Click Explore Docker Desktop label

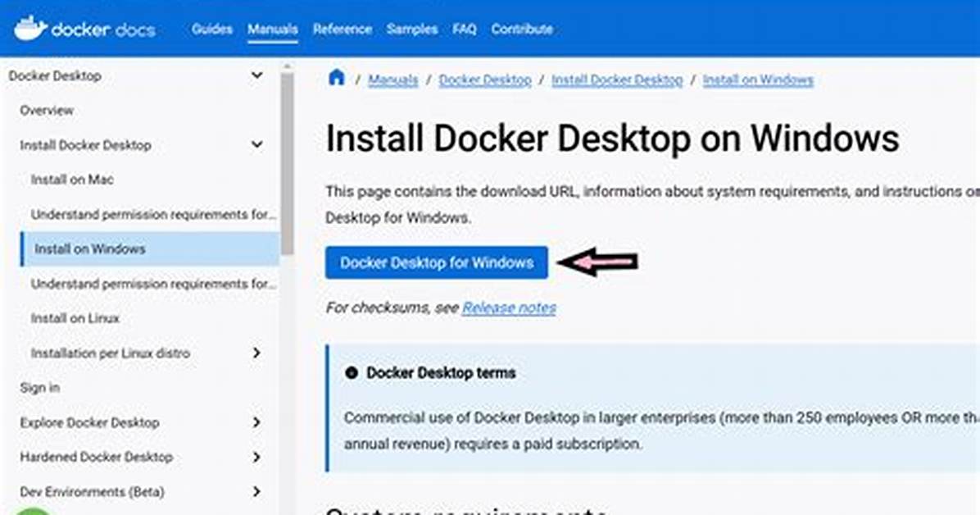89,422
